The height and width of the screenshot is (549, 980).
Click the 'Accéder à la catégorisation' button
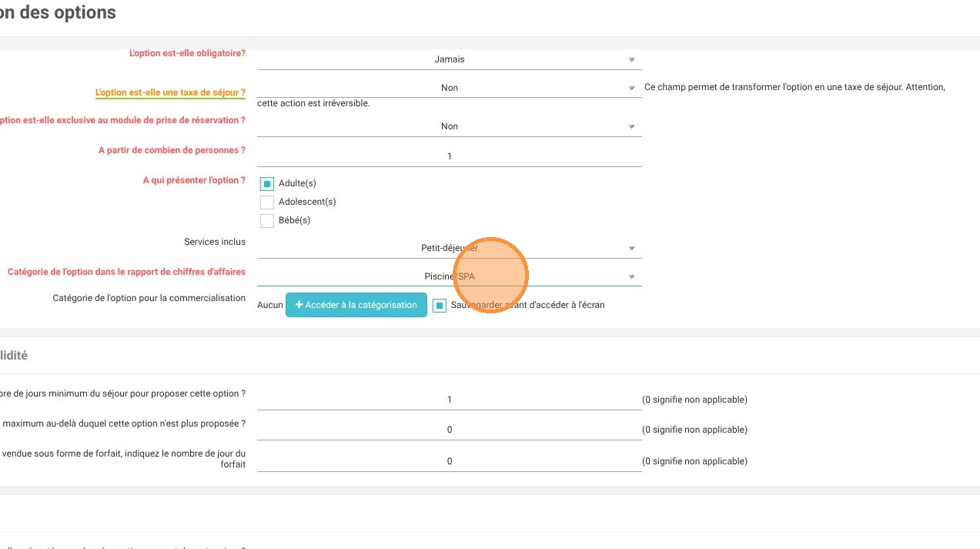tap(356, 305)
